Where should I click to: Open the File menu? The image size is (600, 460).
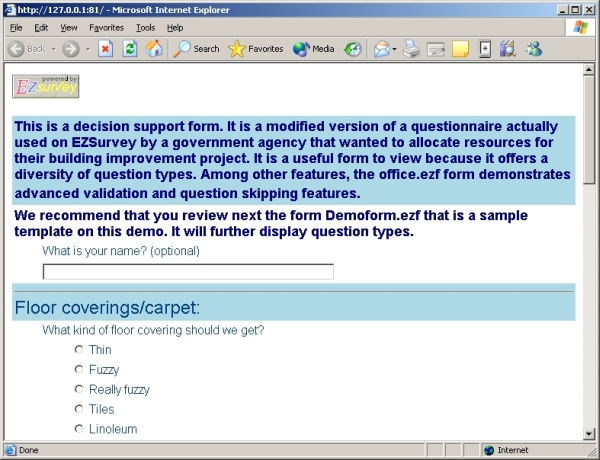point(16,28)
